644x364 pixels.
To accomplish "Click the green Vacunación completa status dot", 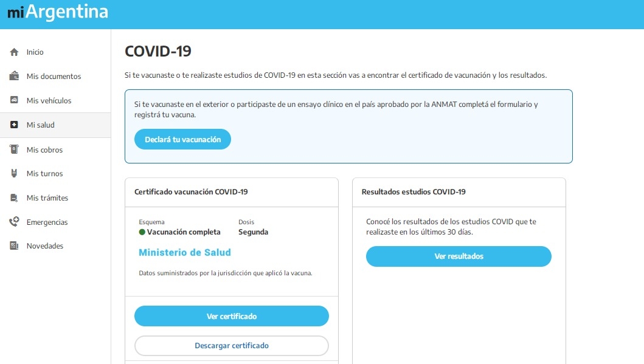I will (142, 232).
